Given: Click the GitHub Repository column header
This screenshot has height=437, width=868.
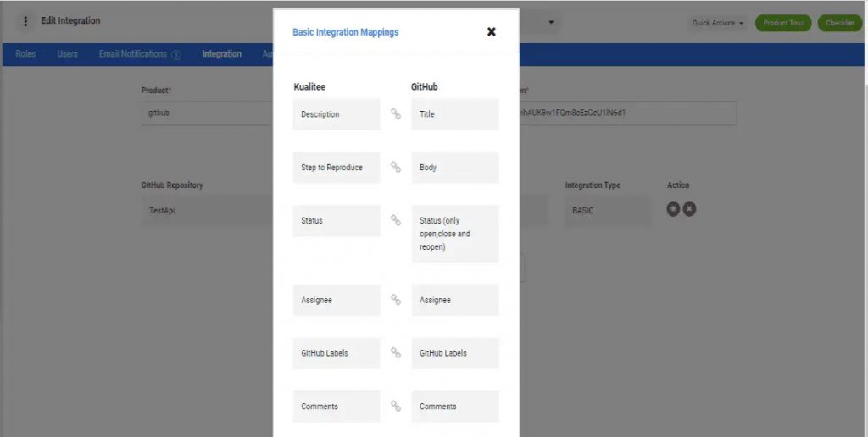Looking at the screenshot, I should click(172, 185).
